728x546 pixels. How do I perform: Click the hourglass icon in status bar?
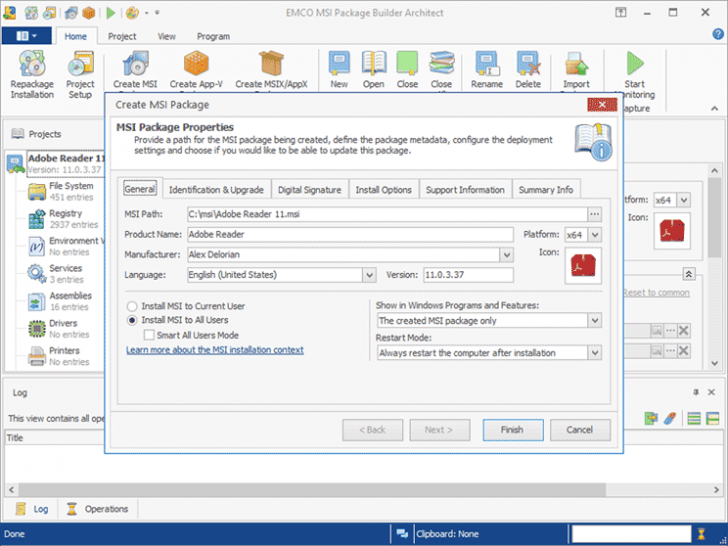pos(701,533)
